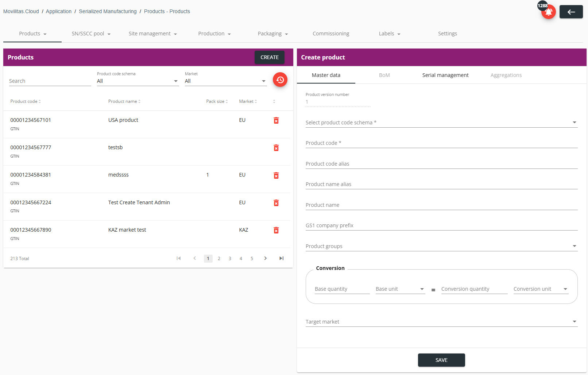Expand the Target market dropdown
The width and height of the screenshot is (588, 375).
point(441,322)
